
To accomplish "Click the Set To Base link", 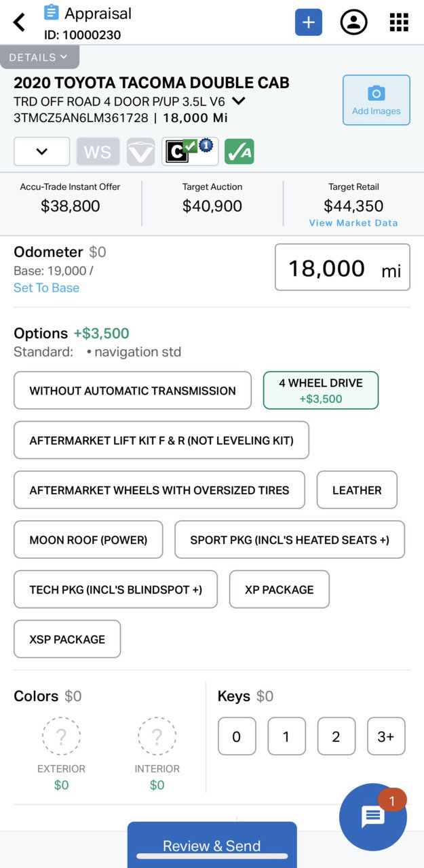I will 46,288.
